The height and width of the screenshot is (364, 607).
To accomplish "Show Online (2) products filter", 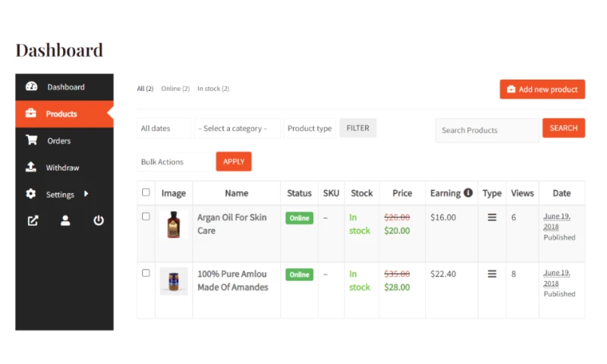I will [x=175, y=89].
